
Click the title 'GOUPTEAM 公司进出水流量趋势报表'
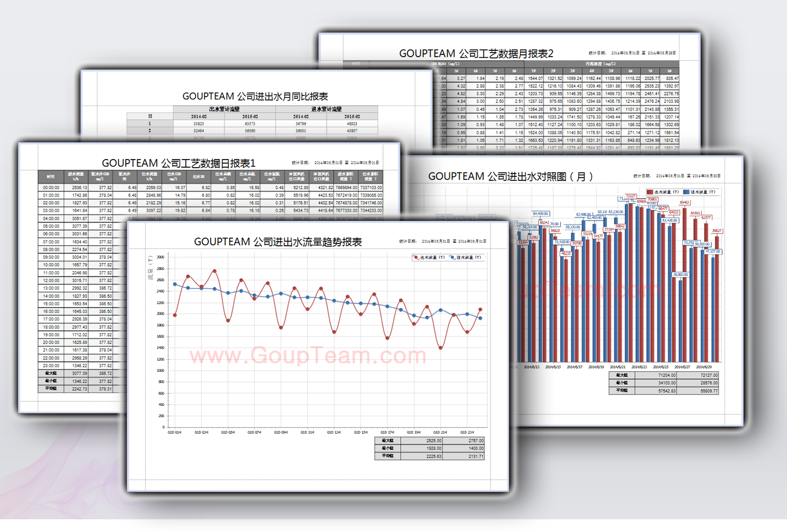tap(278, 242)
